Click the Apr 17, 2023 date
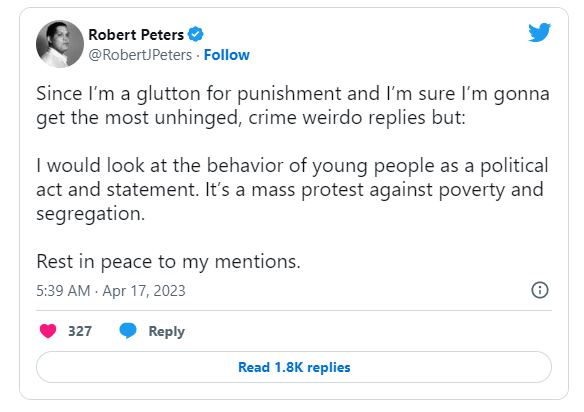Screen dimensions: 584x412 pos(144,291)
